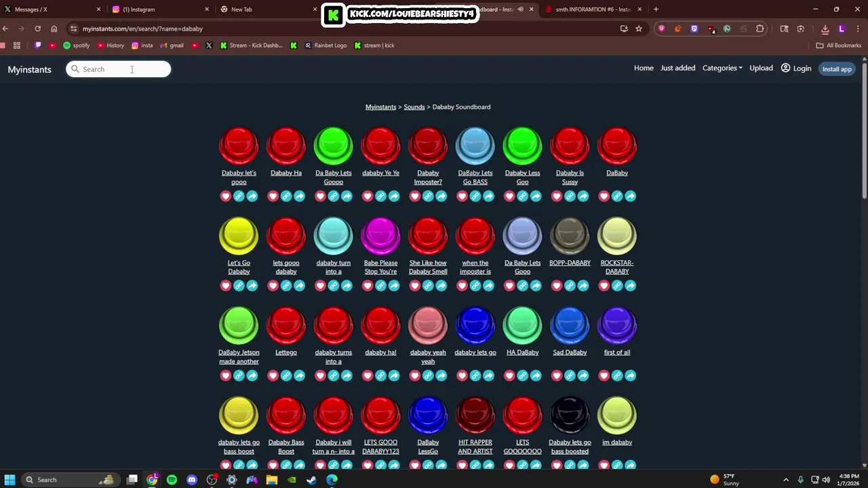This screenshot has width=868, height=488.
Task: Share icon for 'when the imposter is'
Action: [x=488, y=285]
